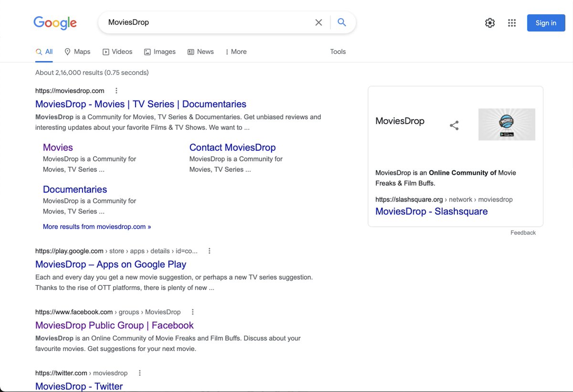This screenshot has height=392, width=573.
Task: Switch to the News tab
Action: (201, 52)
